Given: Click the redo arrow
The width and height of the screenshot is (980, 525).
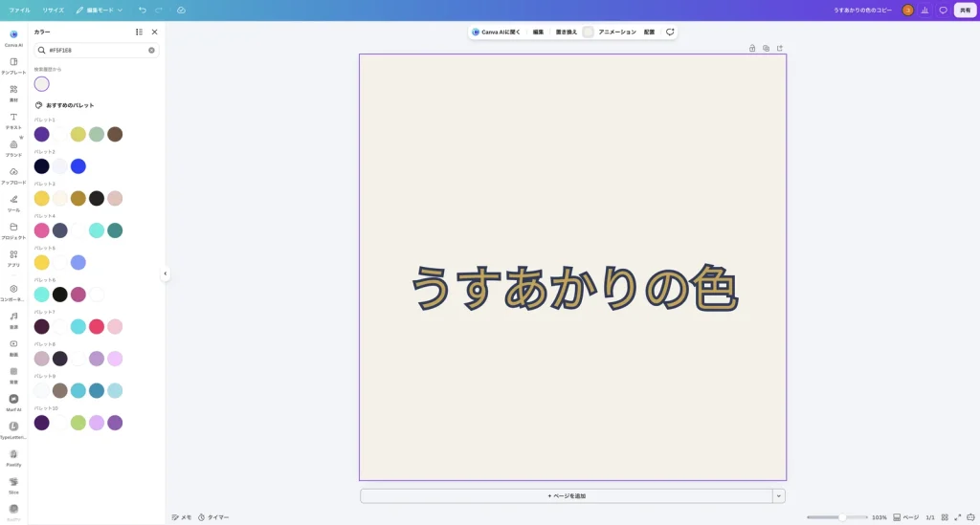Looking at the screenshot, I should pyautogui.click(x=159, y=10).
